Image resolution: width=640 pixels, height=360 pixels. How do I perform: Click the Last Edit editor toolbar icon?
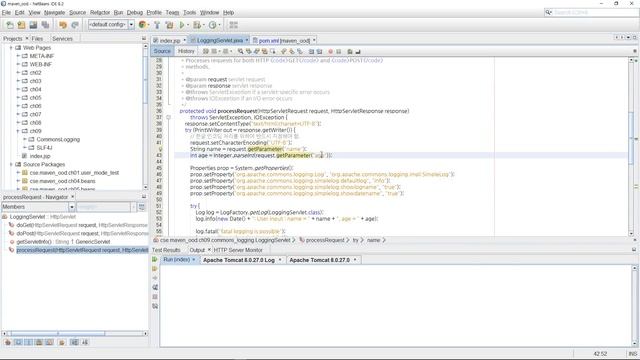[206, 51]
